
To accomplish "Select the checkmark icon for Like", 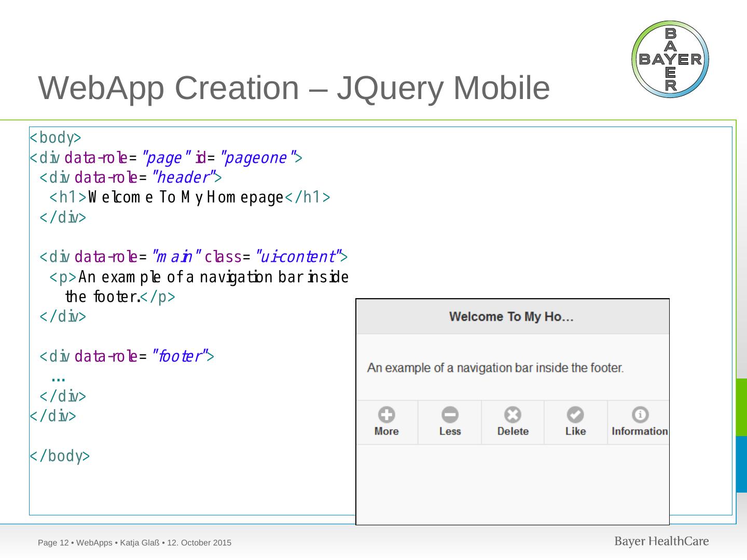I will [x=575, y=415].
